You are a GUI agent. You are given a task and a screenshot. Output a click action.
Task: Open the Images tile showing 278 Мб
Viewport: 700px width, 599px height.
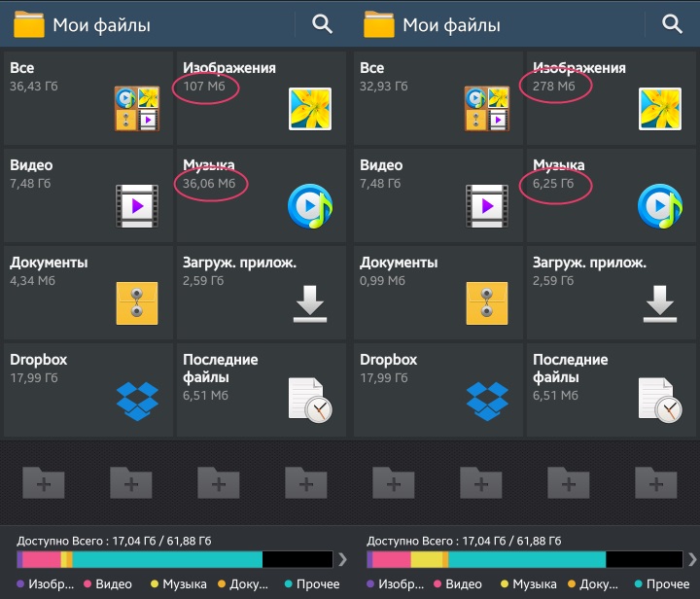[x=611, y=97]
